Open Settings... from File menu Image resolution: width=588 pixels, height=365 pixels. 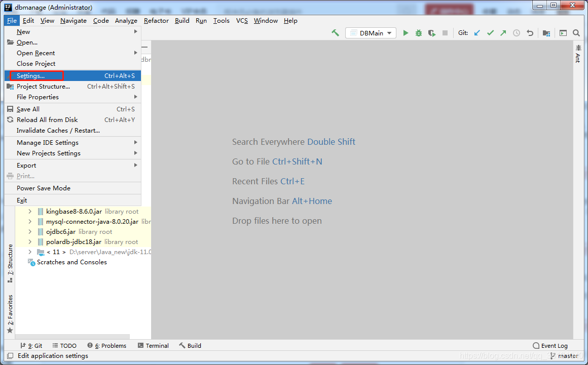pyautogui.click(x=73, y=75)
